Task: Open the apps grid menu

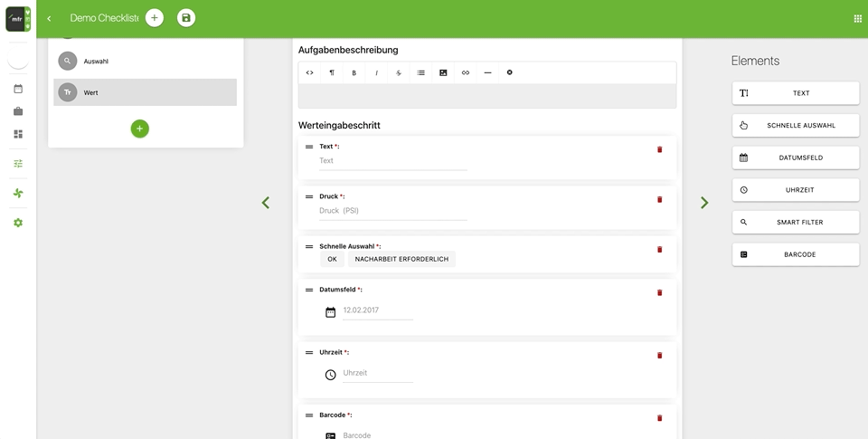Action: 857,18
